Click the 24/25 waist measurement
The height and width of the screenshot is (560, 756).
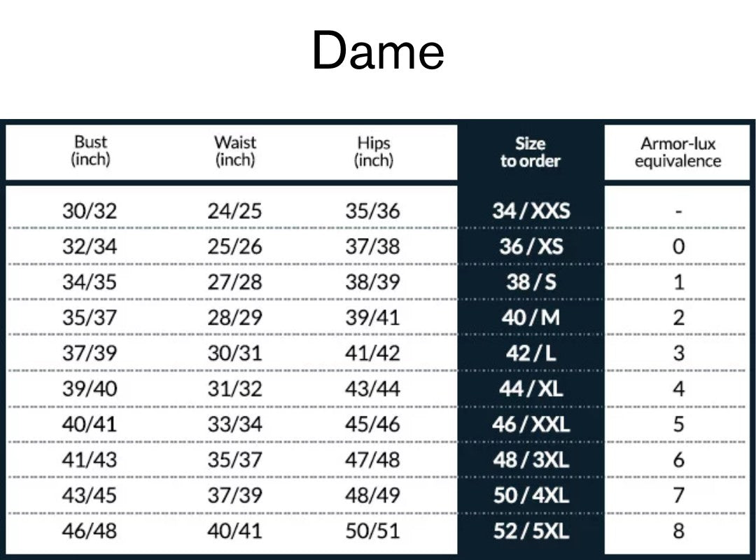point(234,211)
